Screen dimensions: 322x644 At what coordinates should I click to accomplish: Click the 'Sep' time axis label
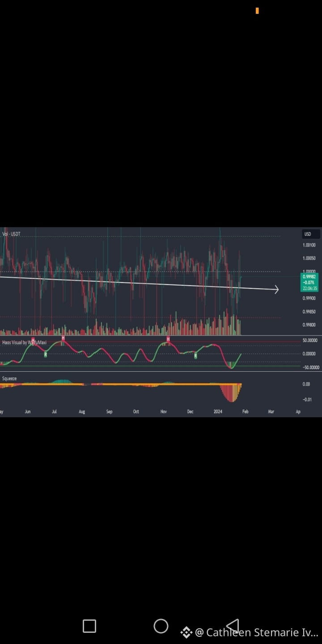point(109,411)
